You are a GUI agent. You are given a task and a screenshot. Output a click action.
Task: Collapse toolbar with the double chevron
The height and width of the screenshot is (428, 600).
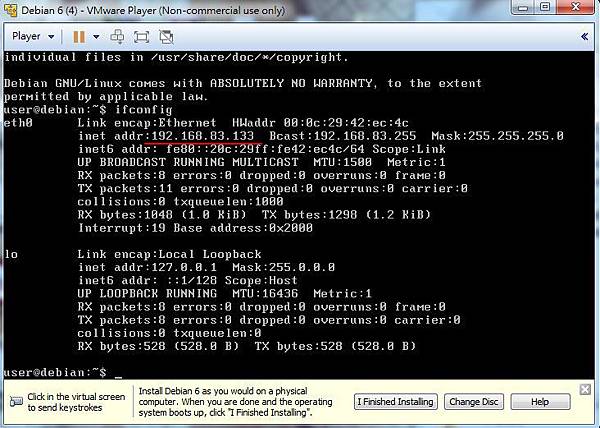coord(584,37)
